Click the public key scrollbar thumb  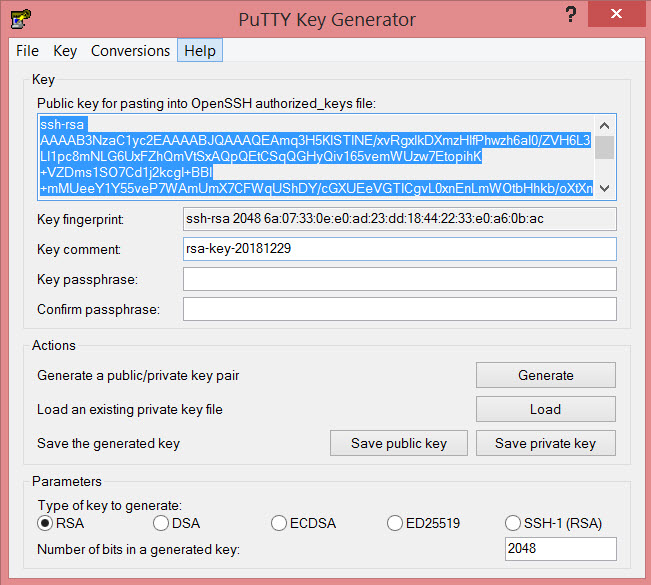(604, 147)
